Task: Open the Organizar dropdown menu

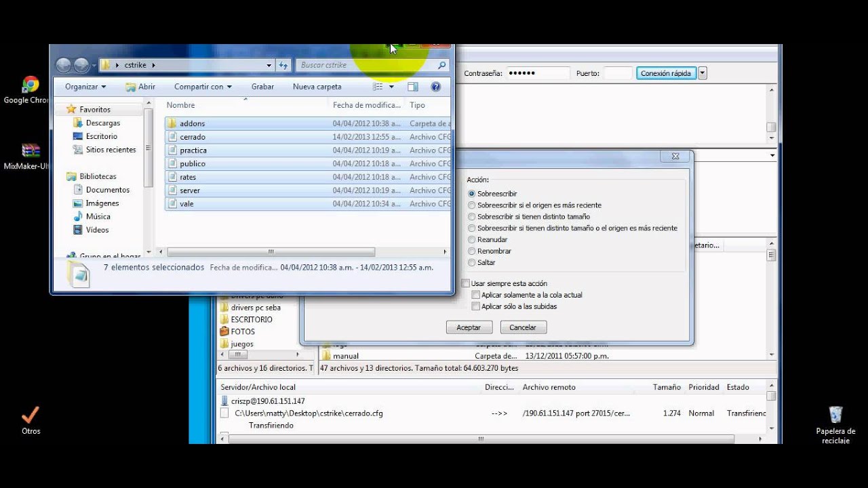Action: 85,87
